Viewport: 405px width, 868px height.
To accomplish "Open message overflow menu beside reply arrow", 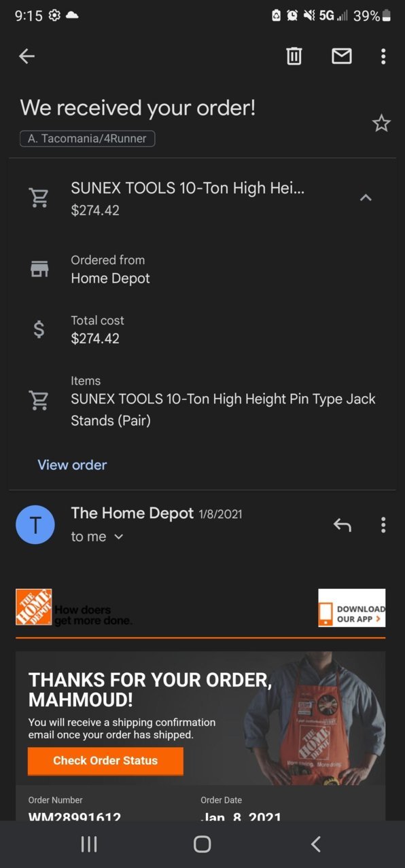I will click(383, 524).
